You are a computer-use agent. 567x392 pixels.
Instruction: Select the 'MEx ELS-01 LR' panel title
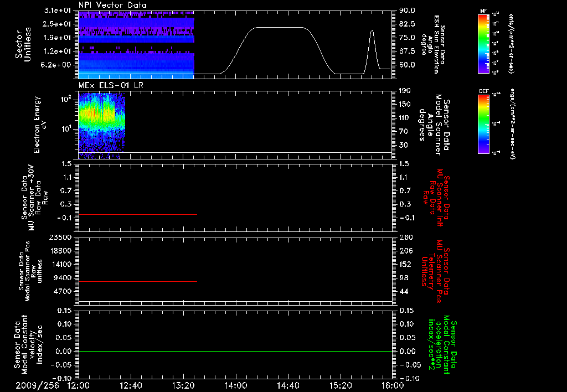pyautogui.click(x=111, y=85)
